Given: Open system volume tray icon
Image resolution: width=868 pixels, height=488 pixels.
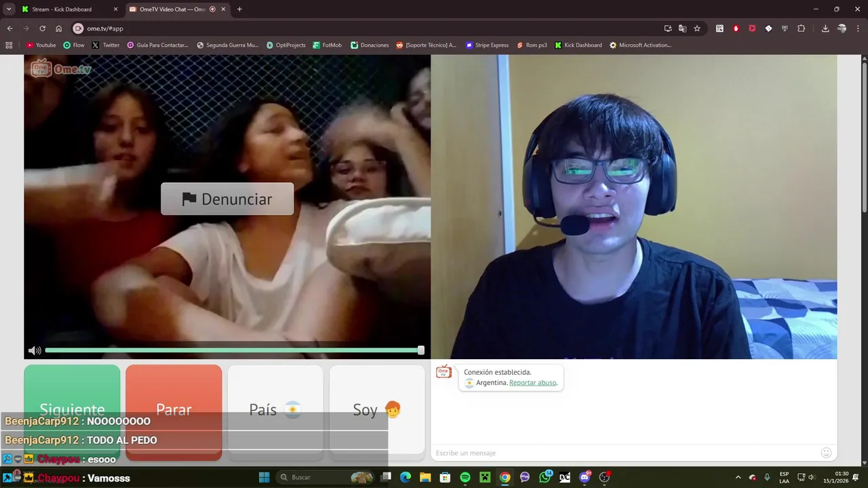Looking at the screenshot, I should click(812, 477).
